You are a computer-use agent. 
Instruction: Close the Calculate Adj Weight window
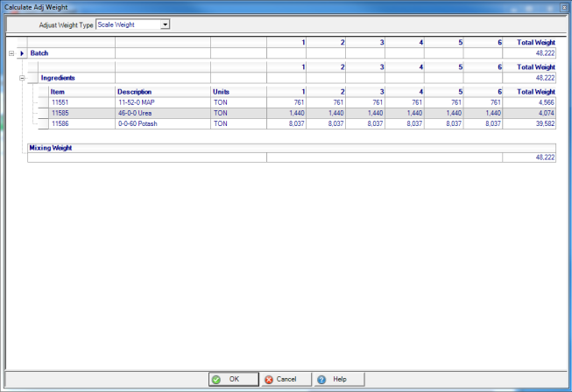click(x=561, y=5)
